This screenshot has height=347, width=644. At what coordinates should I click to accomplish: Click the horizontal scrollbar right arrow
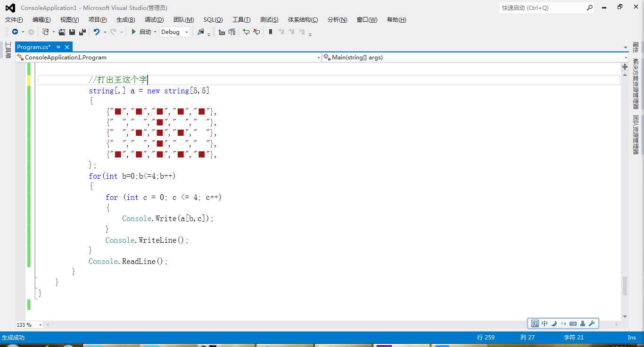[617, 325]
